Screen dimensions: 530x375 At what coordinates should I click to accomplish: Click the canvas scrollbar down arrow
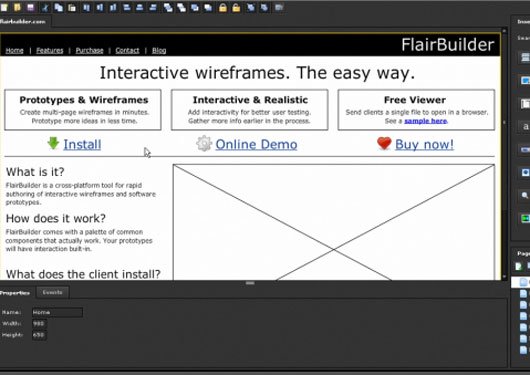504,277
